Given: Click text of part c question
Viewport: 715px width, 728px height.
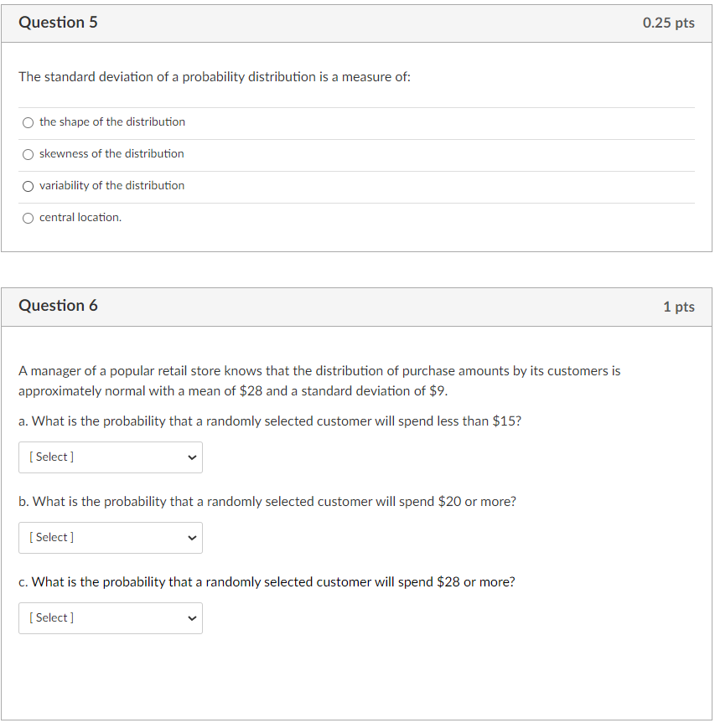Looking at the screenshot, I should [x=267, y=581].
